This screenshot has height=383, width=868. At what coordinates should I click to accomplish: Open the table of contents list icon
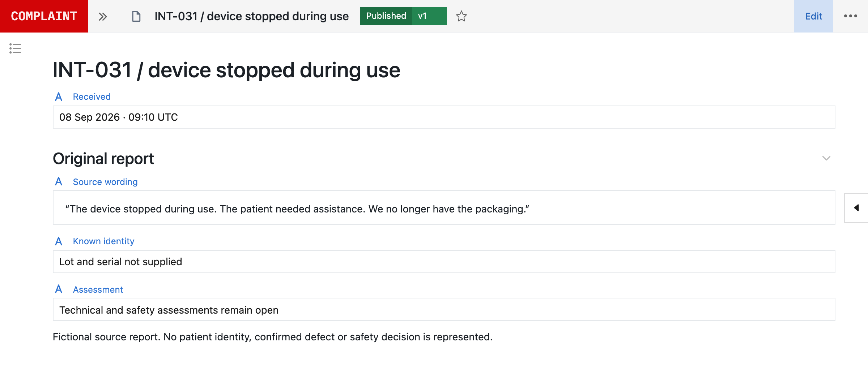coord(15,48)
